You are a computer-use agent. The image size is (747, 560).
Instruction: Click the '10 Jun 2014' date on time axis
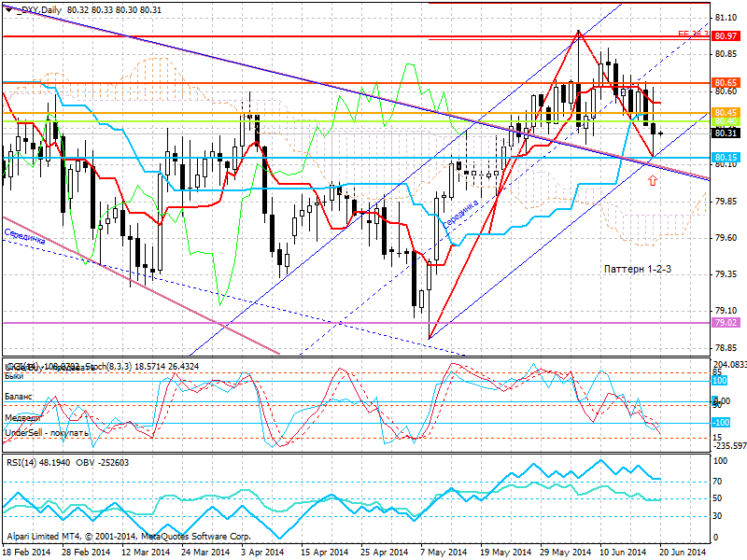tap(624, 552)
